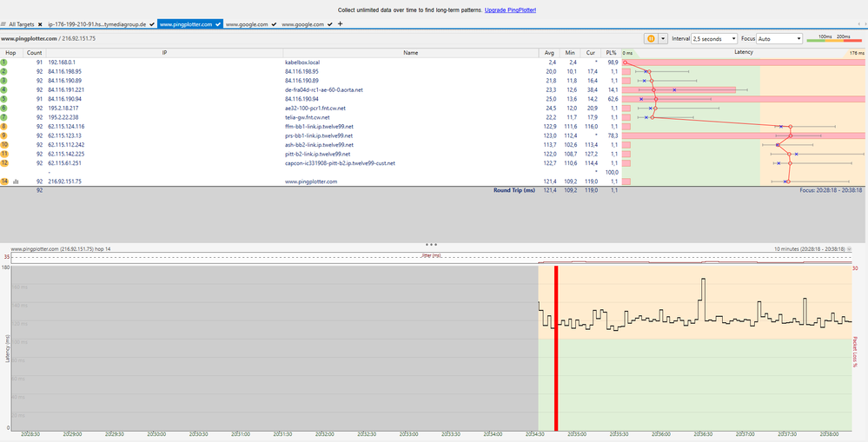Click the hop 5 green circle icon

[x=3, y=99]
